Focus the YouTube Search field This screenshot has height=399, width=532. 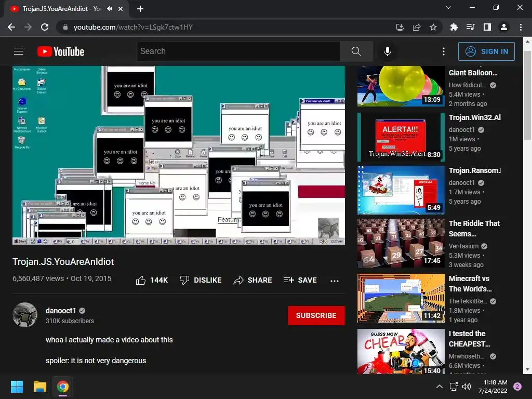point(238,51)
